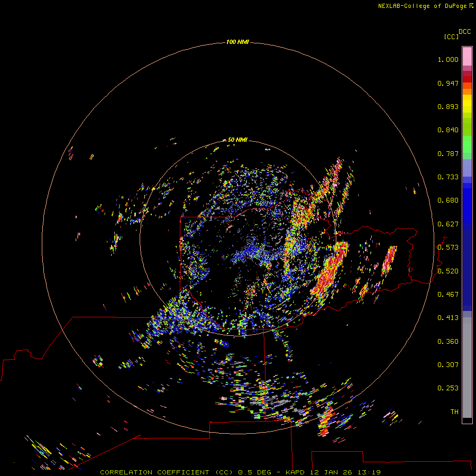Click the 100 NMI range ring label
This screenshot has height=476, width=476.
pos(237,42)
